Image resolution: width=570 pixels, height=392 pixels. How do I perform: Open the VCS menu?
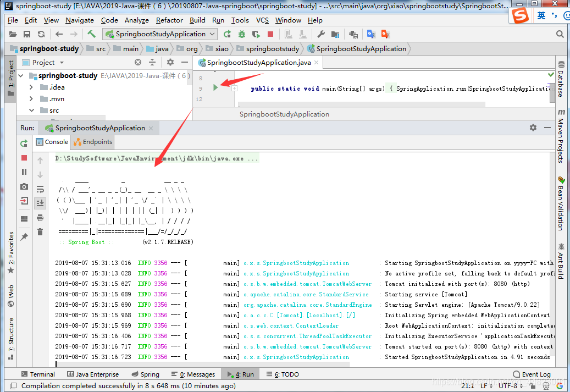[262, 20]
